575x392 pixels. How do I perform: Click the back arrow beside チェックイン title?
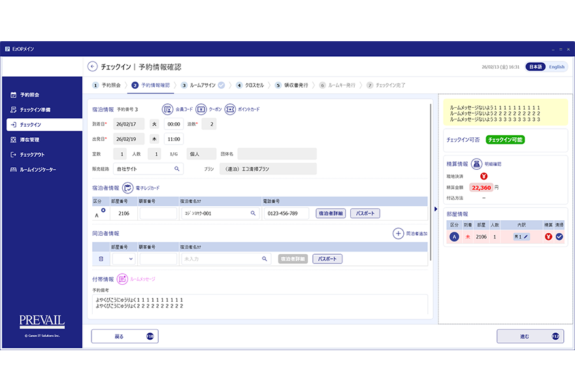[93, 67]
